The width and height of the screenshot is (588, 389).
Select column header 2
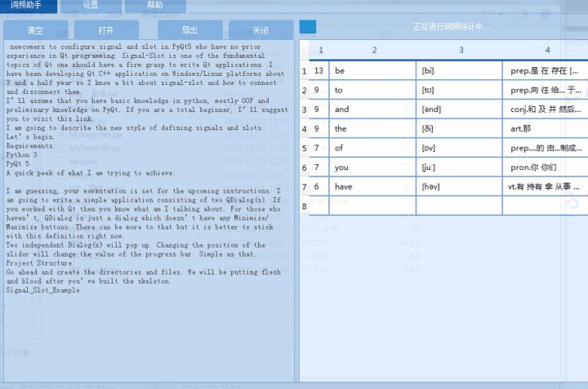[374, 51]
